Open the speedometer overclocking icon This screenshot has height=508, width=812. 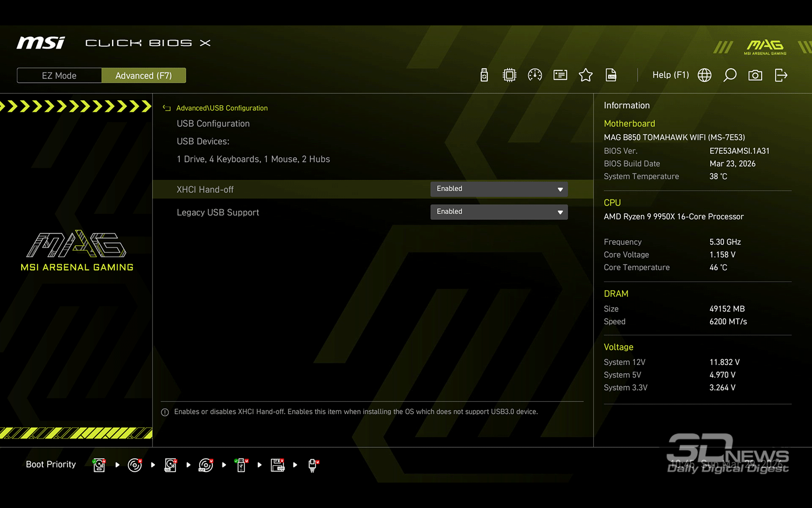[535, 75]
